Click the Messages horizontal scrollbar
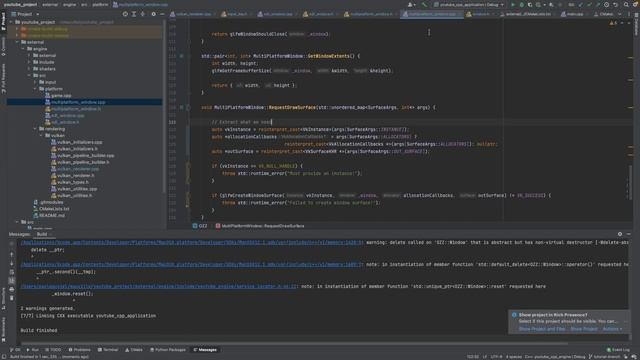This screenshot has height=360, width=640. click(294, 344)
